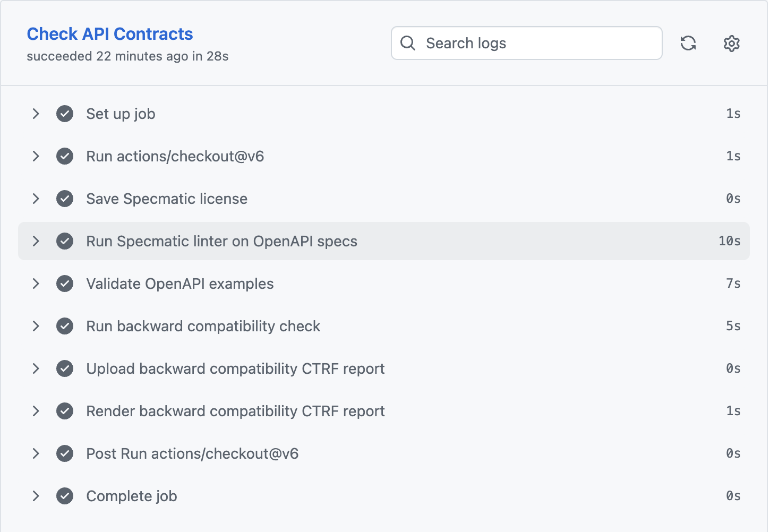Select the 'Run backward compatibility check' label
This screenshot has width=770, height=532.
click(x=203, y=327)
